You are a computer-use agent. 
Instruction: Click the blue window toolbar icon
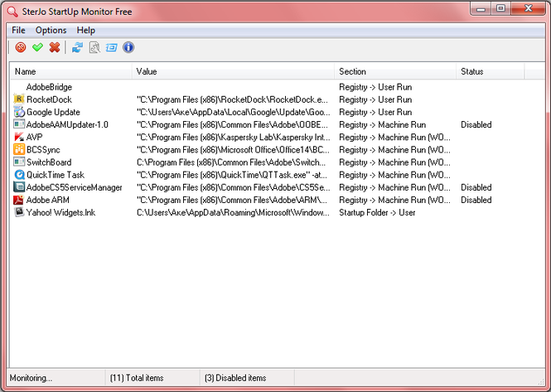click(x=111, y=48)
